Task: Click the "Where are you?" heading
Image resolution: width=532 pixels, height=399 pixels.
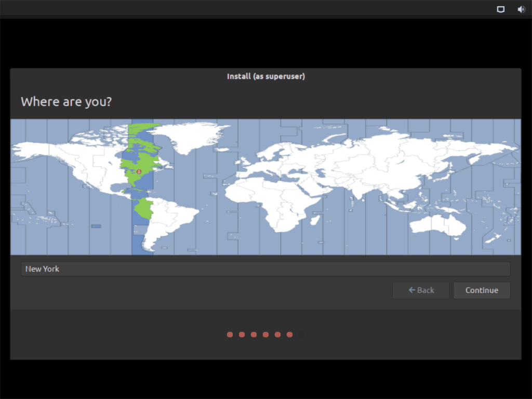Action: (66, 101)
